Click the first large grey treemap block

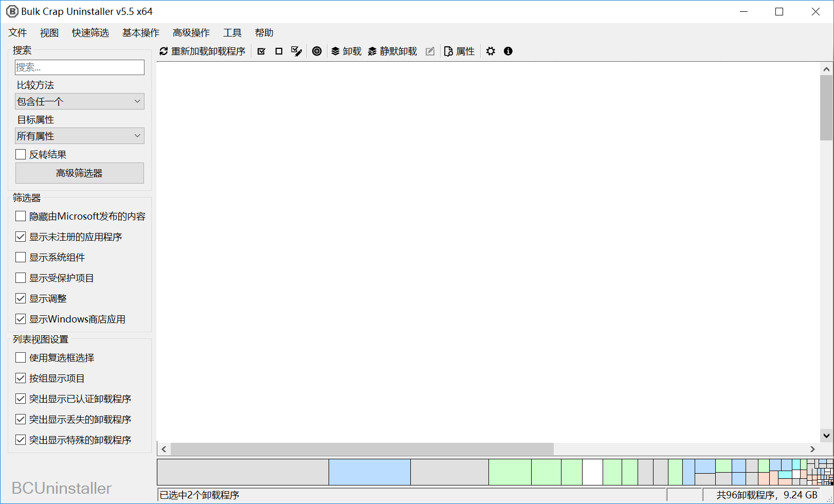click(x=243, y=472)
